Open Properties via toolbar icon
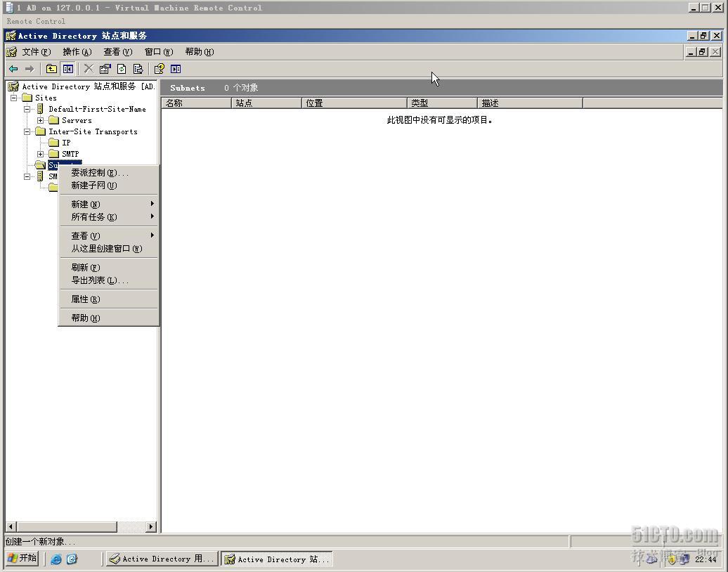This screenshot has height=572, width=728. click(105, 69)
